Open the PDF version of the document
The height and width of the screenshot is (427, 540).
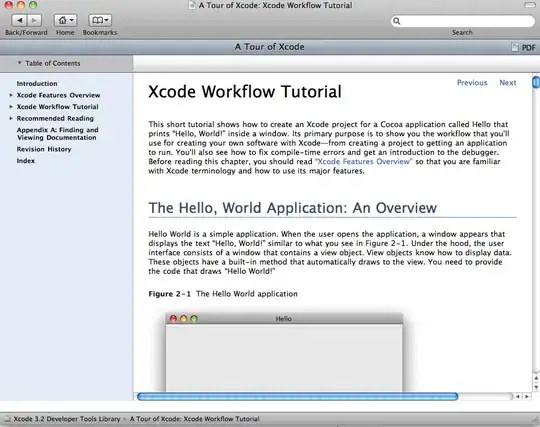pos(524,48)
